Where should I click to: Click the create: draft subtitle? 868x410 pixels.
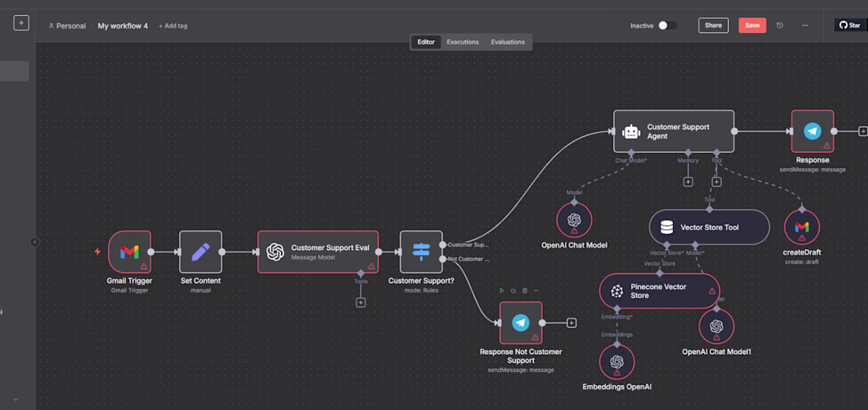click(x=803, y=262)
